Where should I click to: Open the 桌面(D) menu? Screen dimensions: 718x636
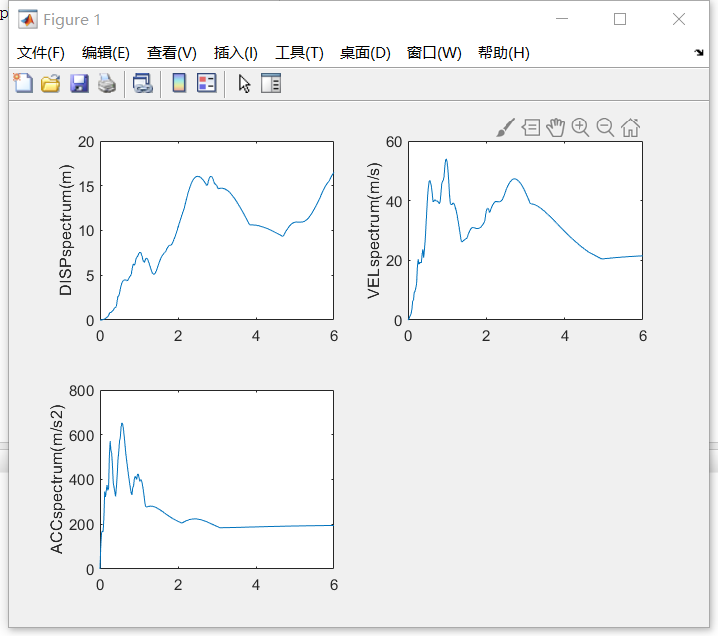click(x=365, y=53)
